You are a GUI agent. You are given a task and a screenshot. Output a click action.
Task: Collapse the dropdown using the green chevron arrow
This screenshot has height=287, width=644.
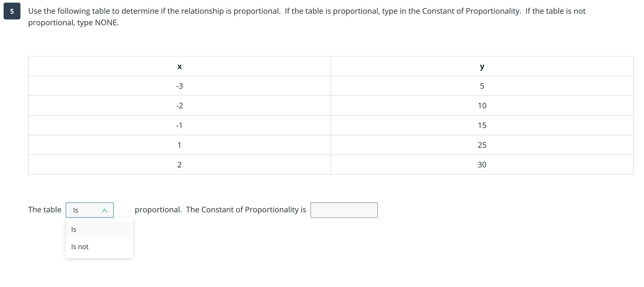[x=105, y=211]
